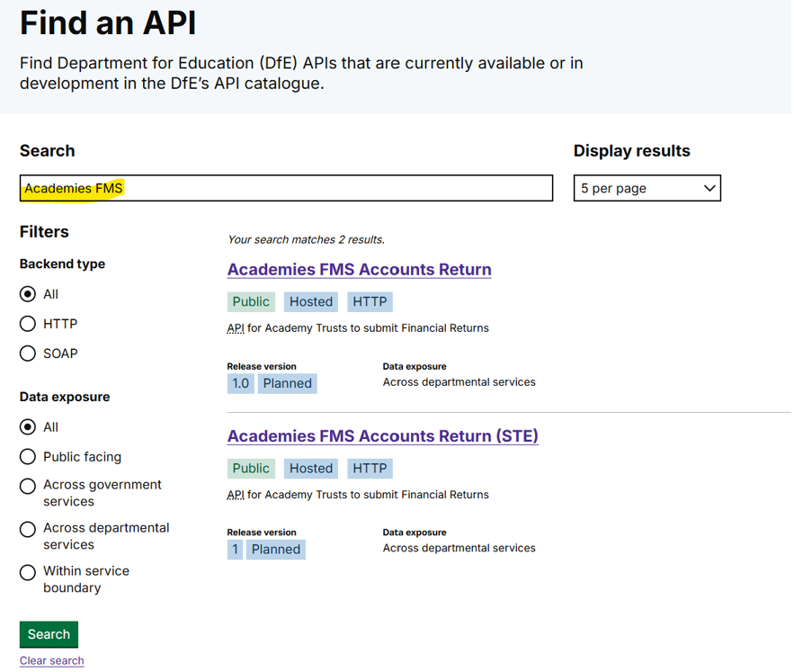Open Academies FMS Accounts Return (STE) link
Viewport: 794px width, 672px height.
point(383,435)
